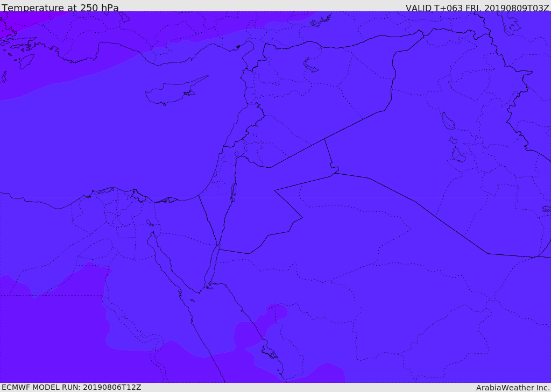Click the Sea of Galilee
The width and height of the screenshot is (551, 392).
coord(237,155)
